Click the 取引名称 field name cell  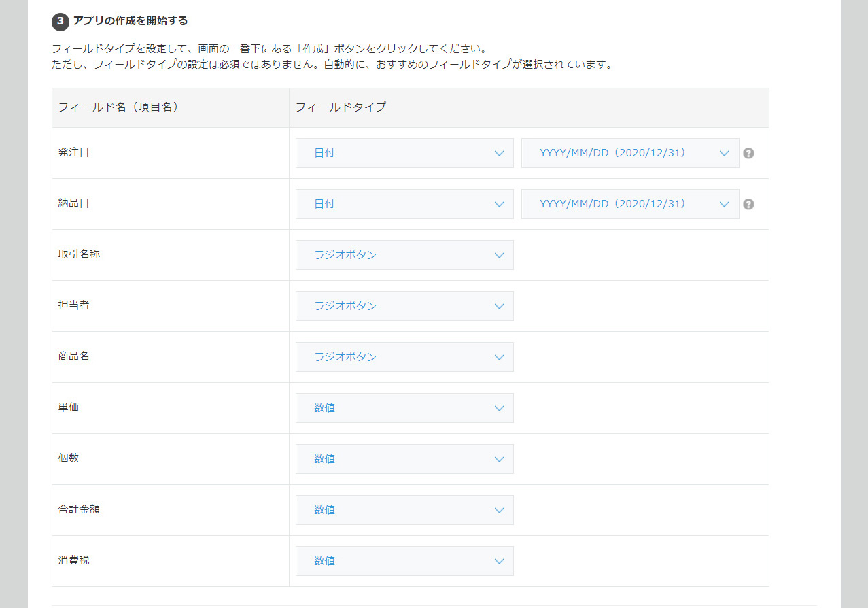pyautogui.click(x=171, y=255)
